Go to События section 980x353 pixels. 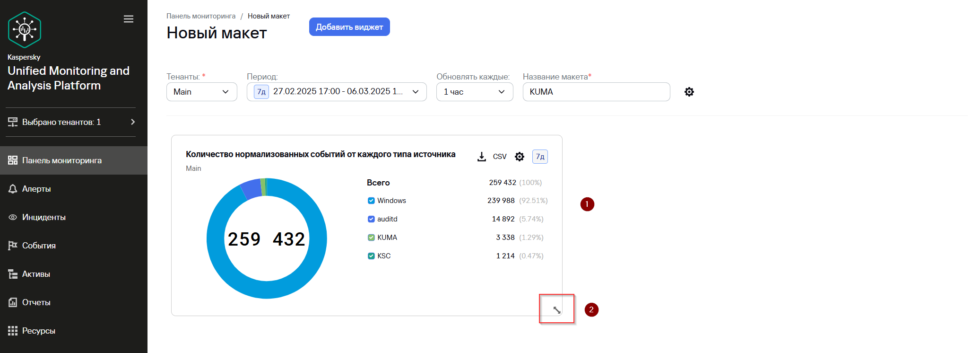tap(74, 246)
